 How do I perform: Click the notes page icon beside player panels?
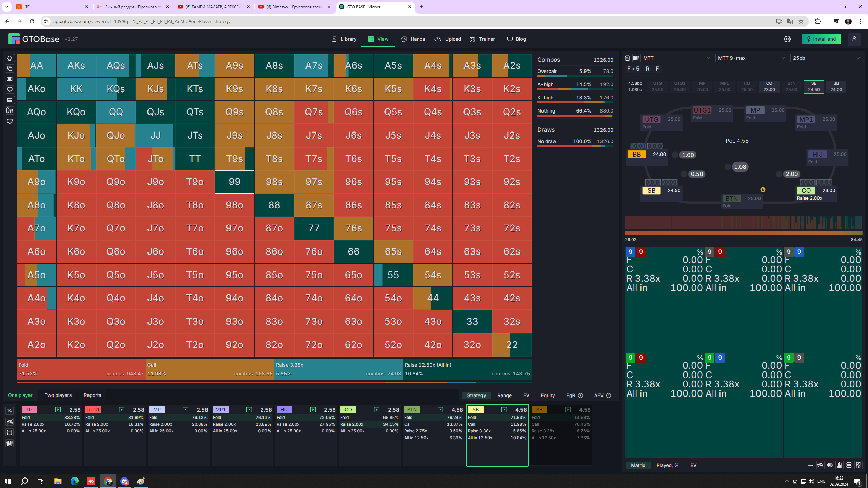9,432
